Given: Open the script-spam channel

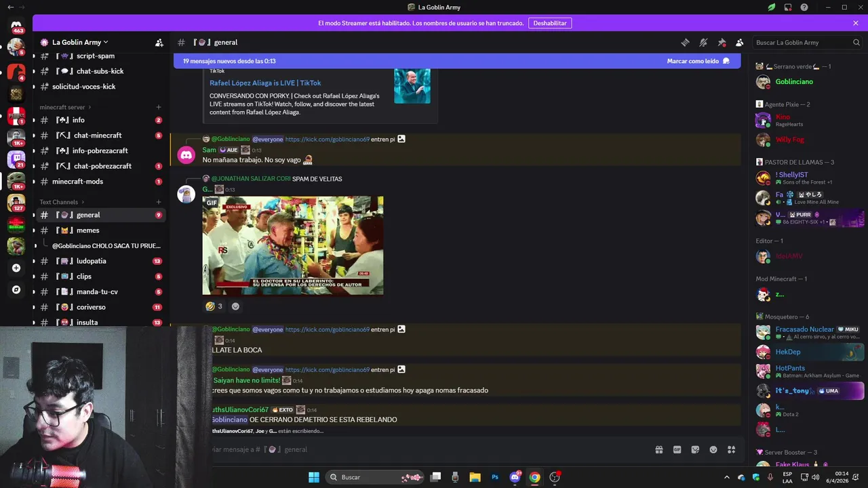Looking at the screenshot, I should tap(100, 56).
